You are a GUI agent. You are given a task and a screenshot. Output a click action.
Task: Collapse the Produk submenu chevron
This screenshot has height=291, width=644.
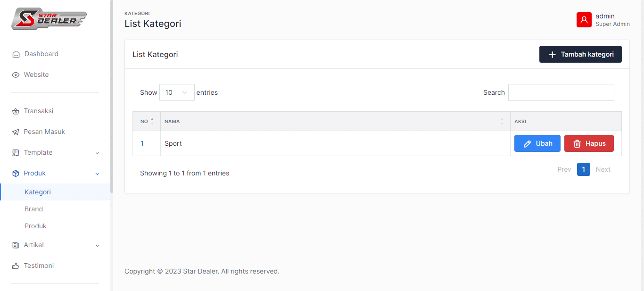(98, 174)
